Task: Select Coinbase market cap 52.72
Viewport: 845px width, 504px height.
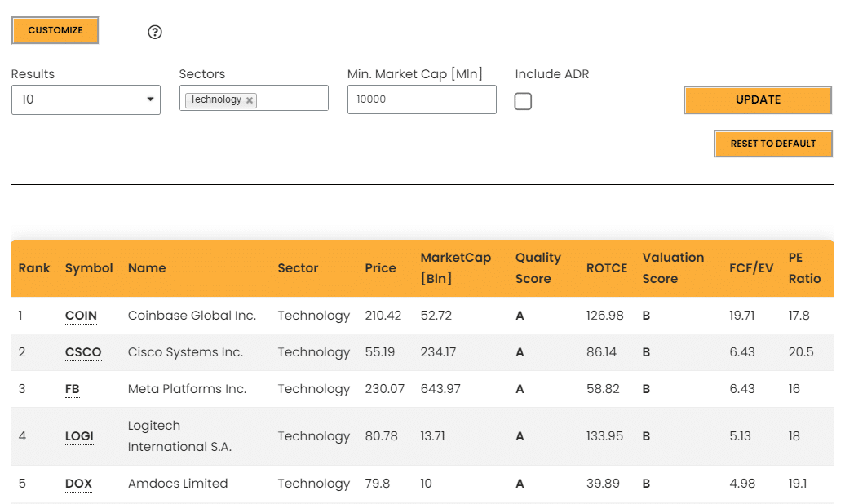Action: (x=436, y=316)
